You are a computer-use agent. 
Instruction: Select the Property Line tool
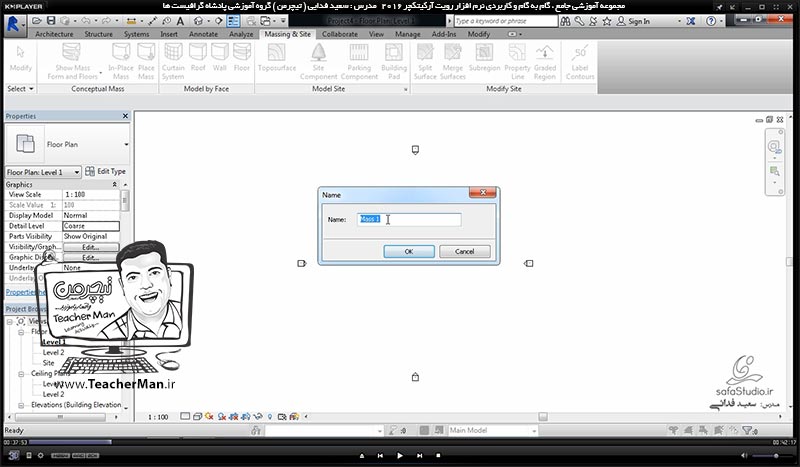click(x=517, y=61)
